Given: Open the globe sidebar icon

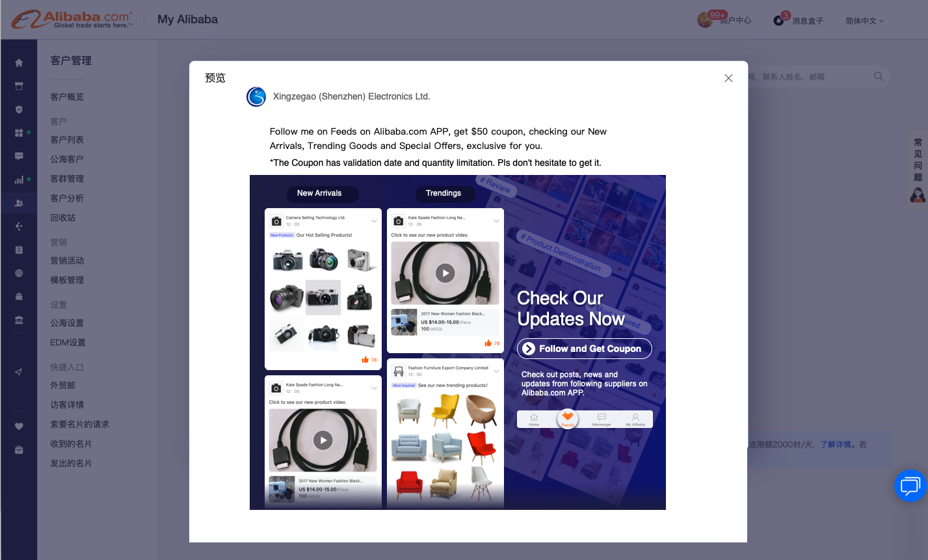Looking at the screenshot, I should point(19,273).
